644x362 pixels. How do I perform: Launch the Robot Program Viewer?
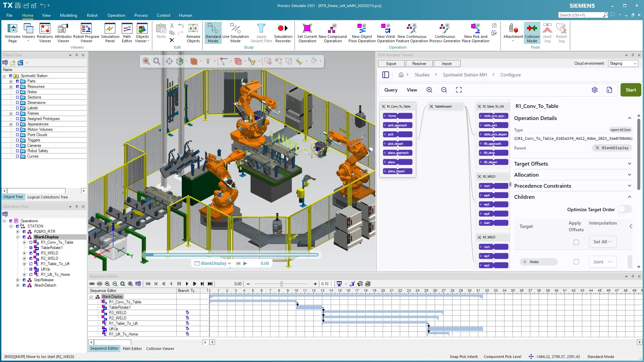click(86, 33)
